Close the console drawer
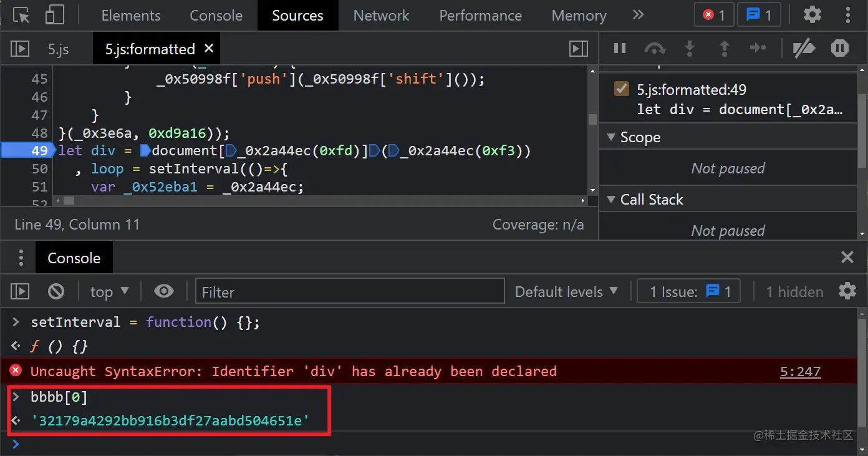The image size is (868, 456). [x=847, y=257]
